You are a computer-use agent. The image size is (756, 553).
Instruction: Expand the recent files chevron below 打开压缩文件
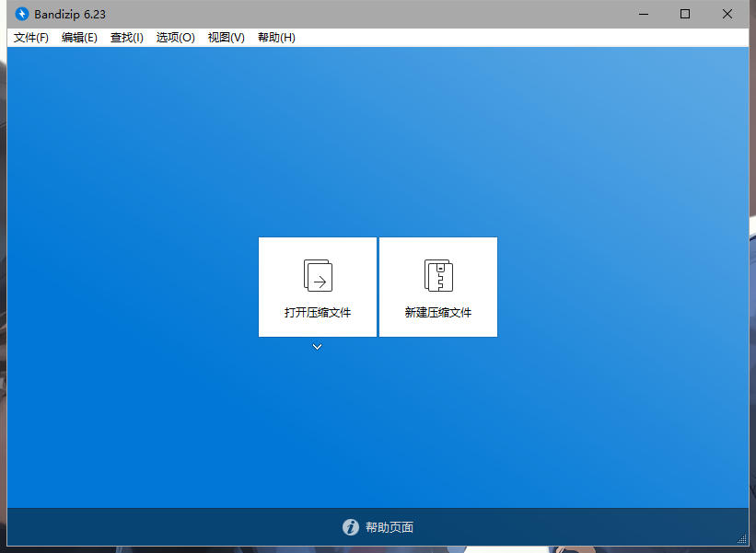click(317, 347)
